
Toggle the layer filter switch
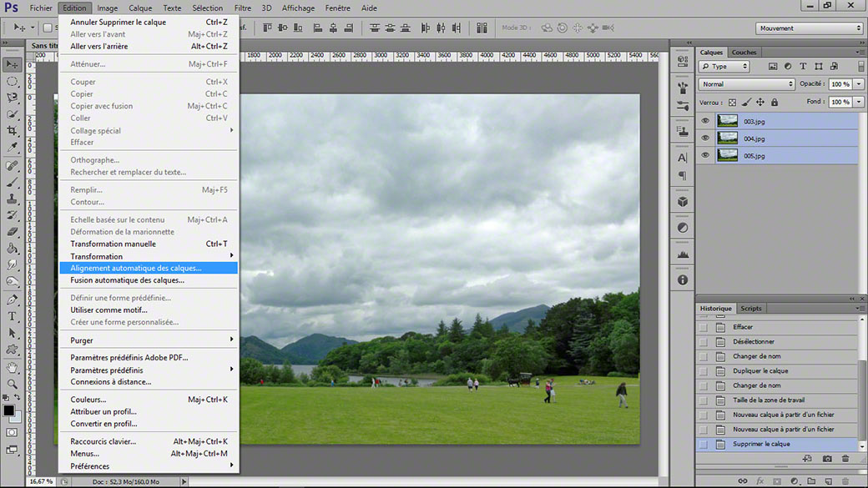[860, 67]
